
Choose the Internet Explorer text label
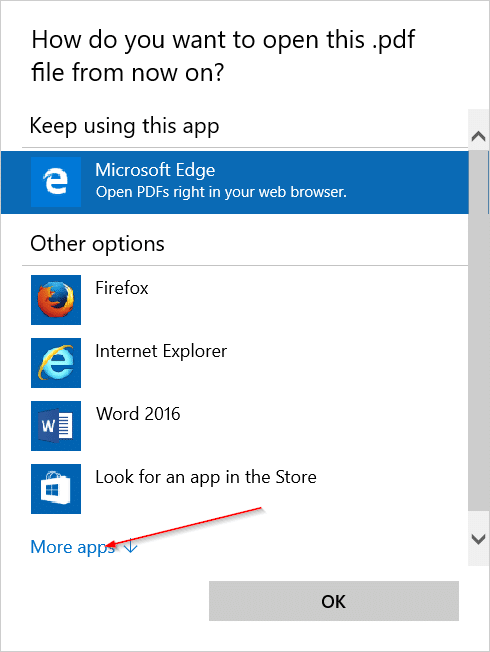pos(161,351)
